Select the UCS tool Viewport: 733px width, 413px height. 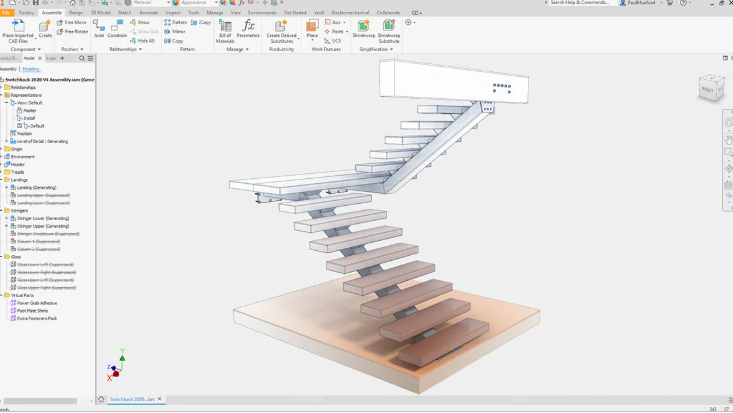[x=333, y=41]
